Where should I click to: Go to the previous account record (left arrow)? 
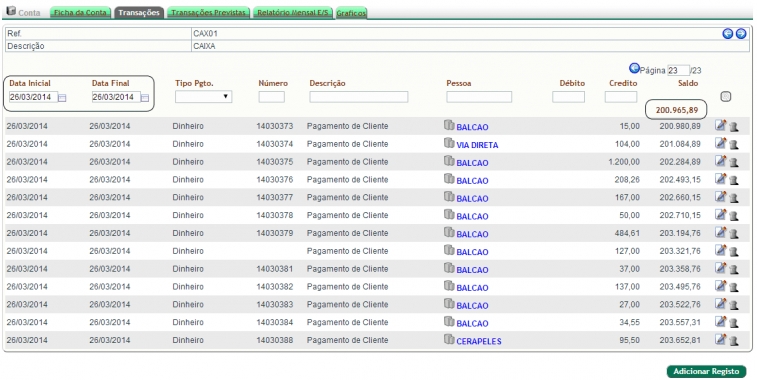pos(728,34)
